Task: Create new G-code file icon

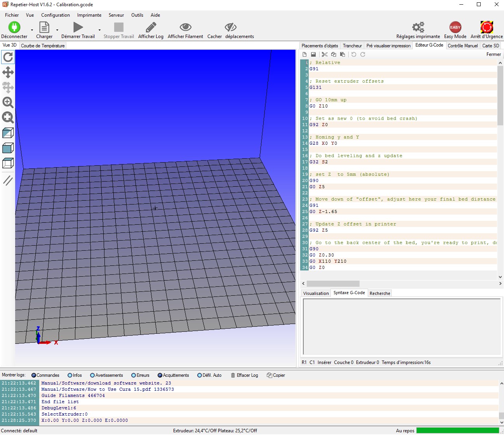Action: [x=304, y=54]
